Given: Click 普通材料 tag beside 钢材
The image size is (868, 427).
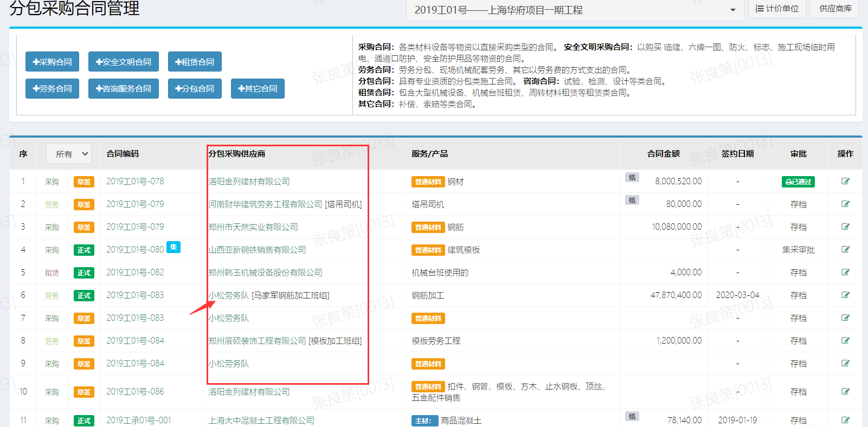Looking at the screenshot, I should click(428, 182).
